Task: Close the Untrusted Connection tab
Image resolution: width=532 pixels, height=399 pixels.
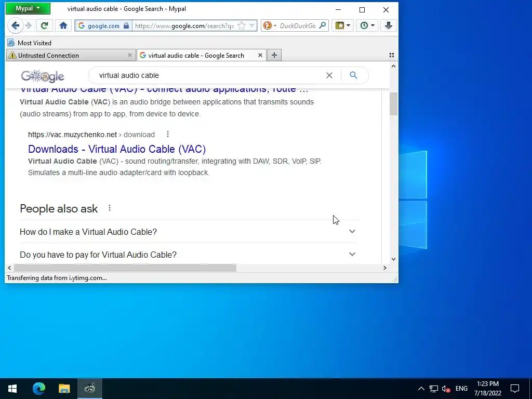Action: click(x=129, y=55)
